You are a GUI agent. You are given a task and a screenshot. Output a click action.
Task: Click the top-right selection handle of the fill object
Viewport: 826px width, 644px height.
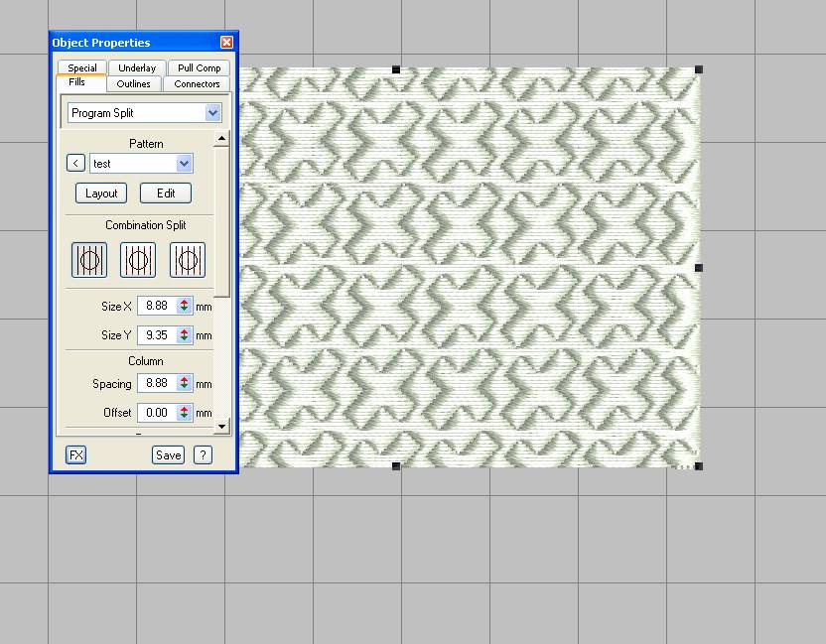(699, 69)
